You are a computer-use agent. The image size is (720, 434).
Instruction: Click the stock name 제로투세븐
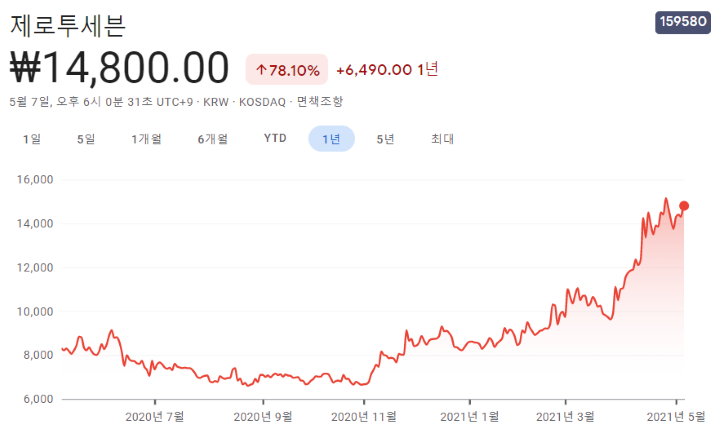tap(68, 25)
